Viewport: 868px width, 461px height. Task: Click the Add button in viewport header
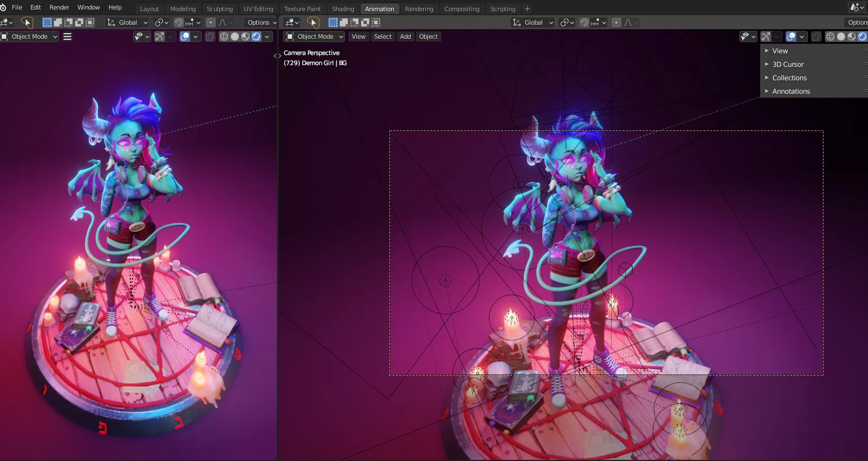[x=405, y=36]
